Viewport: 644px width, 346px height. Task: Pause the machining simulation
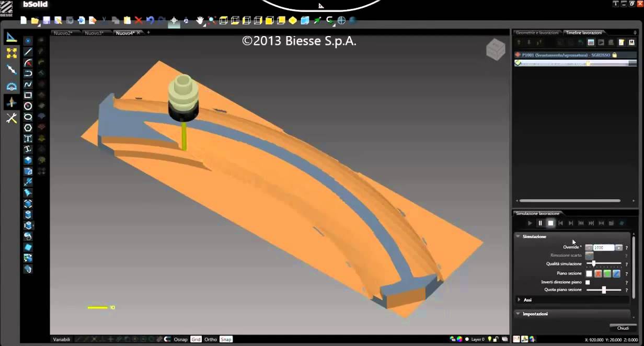point(540,223)
